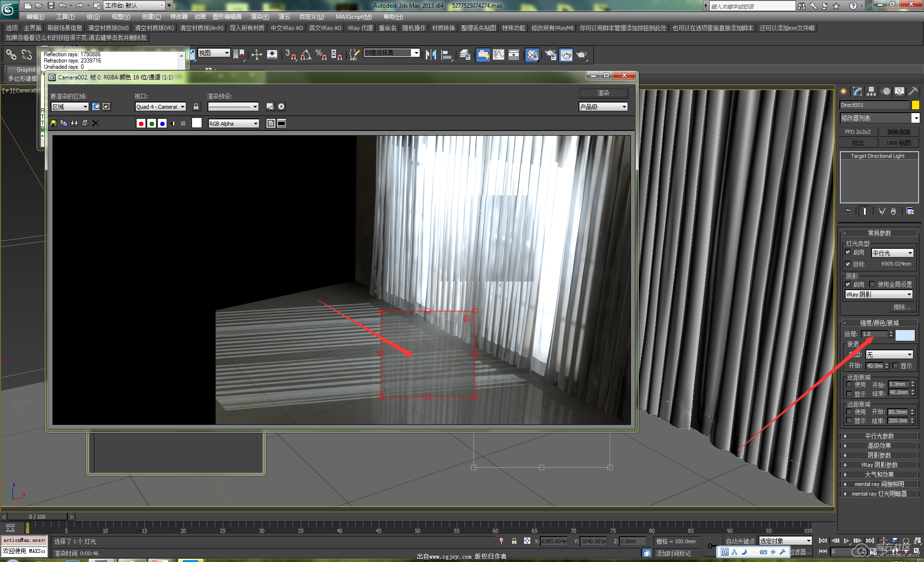The width and height of the screenshot is (924, 562).
Task: Click the FFD 2x2x2 modifier button
Action: coord(858,132)
